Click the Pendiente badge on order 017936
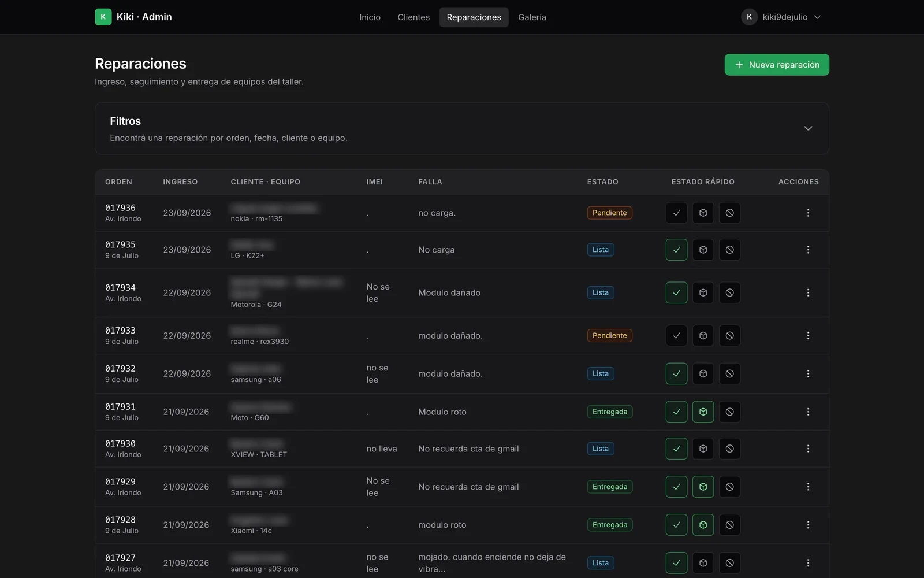Image resolution: width=924 pixels, height=578 pixels. (x=609, y=213)
